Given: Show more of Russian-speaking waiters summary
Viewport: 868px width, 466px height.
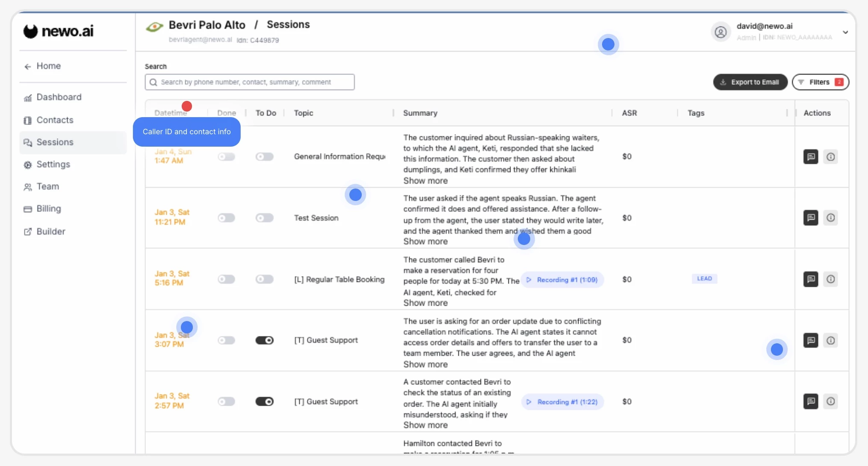Looking at the screenshot, I should click(425, 181).
